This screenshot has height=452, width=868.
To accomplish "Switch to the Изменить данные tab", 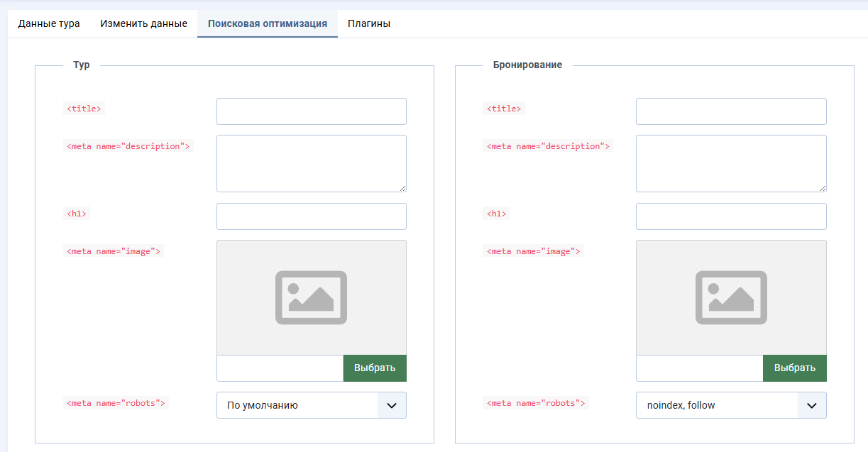I will 143,23.
